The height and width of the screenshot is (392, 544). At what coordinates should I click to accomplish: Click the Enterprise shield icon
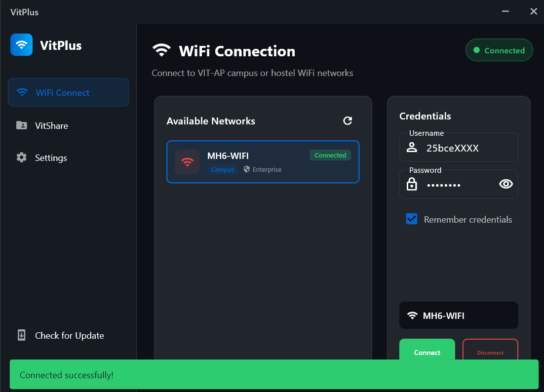pyautogui.click(x=247, y=169)
